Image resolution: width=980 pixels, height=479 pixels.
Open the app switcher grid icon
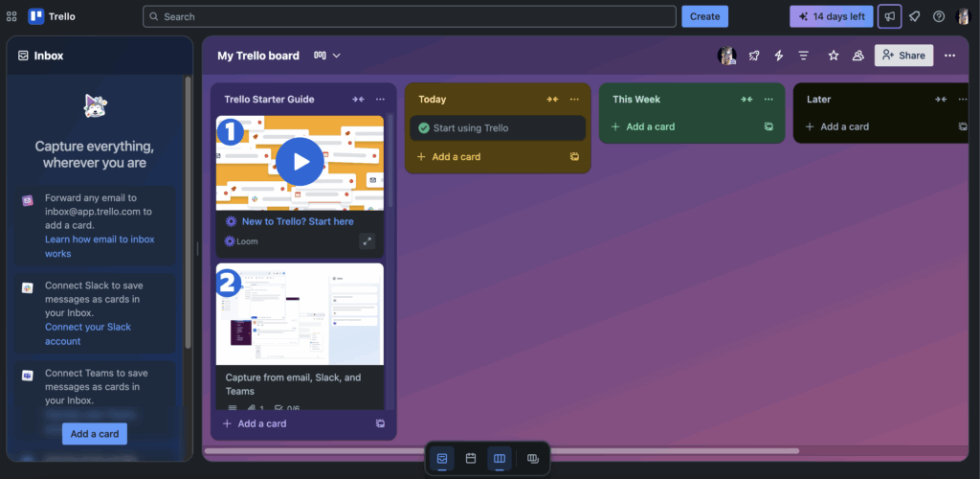(11, 17)
